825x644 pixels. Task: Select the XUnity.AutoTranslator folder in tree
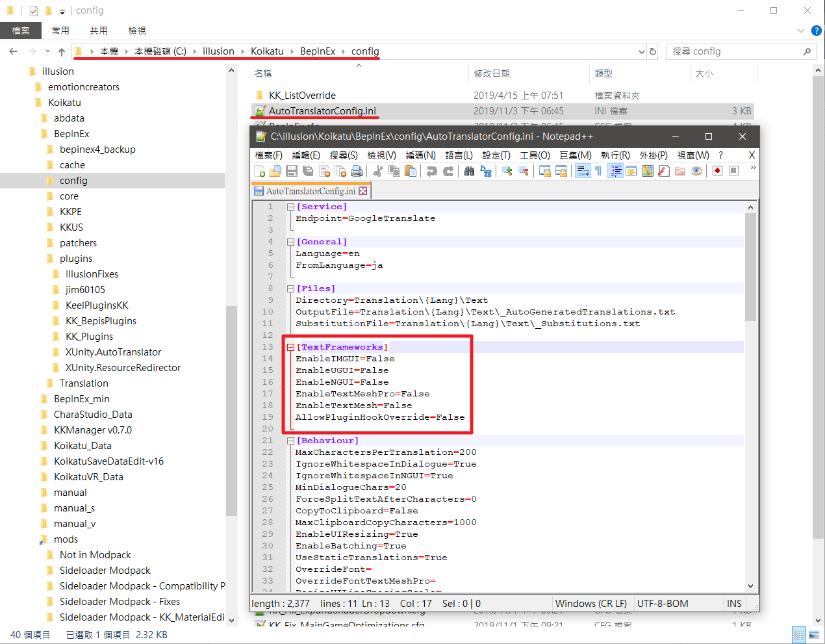(x=113, y=352)
